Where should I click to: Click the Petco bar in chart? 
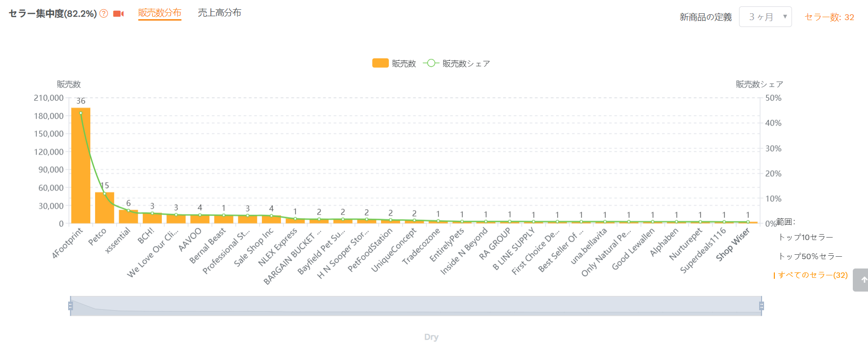[x=104, y=208]
